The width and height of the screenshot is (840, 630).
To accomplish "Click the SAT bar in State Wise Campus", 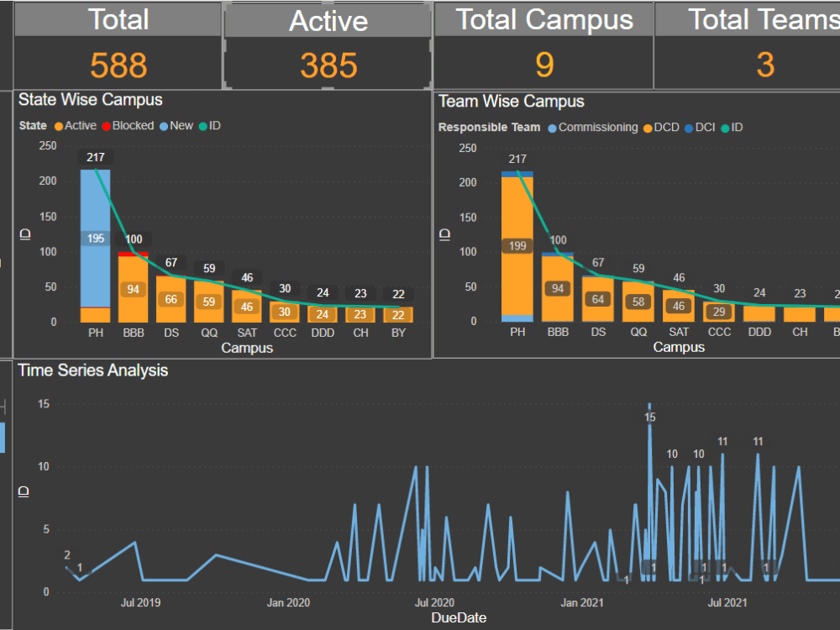I will click(x=246, y=307).
